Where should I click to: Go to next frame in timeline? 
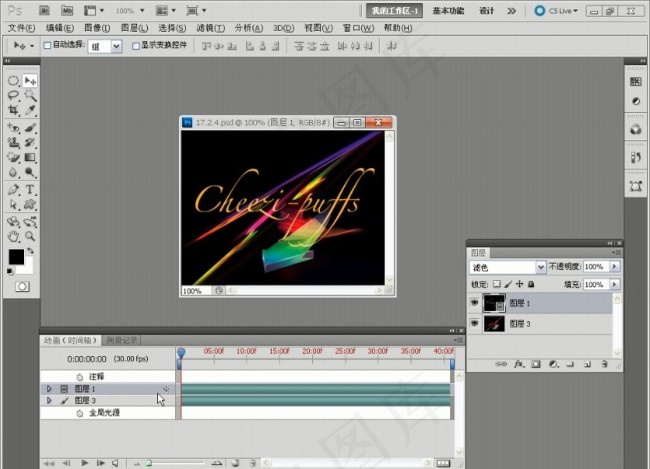tap(100, 462)
